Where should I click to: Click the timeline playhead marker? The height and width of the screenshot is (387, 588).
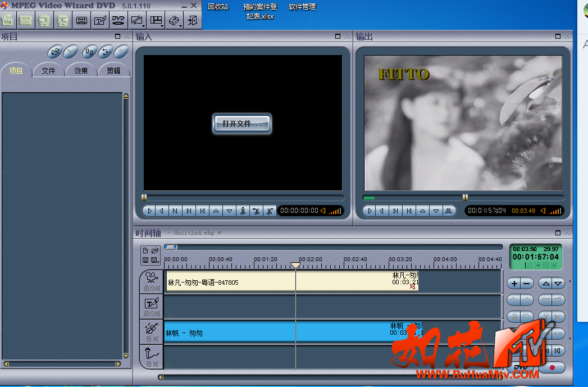295,266
